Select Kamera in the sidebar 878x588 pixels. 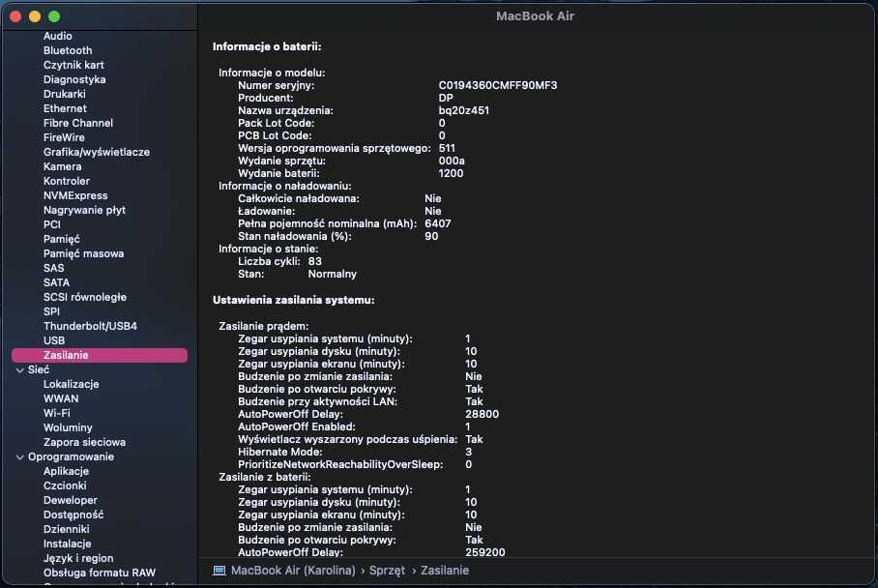(63, 166)
